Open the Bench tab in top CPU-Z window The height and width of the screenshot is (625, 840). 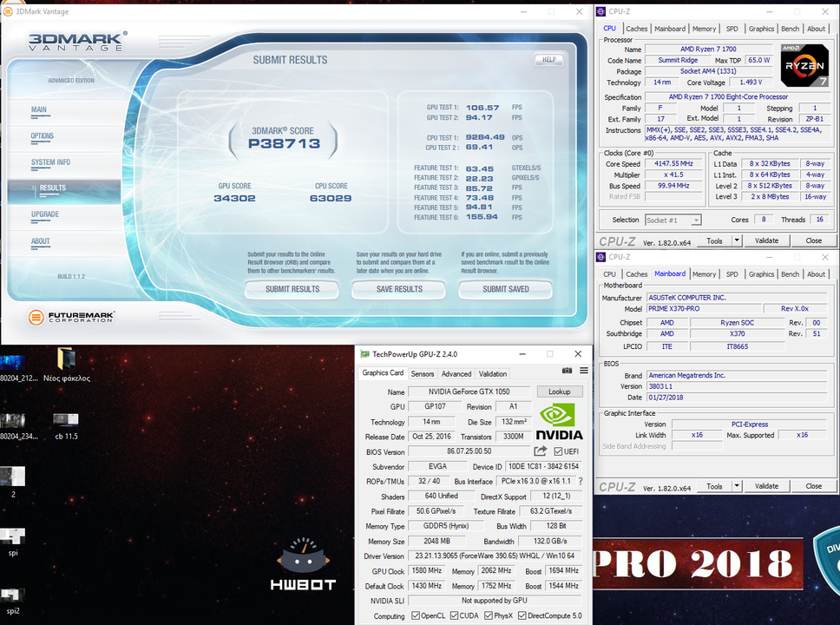coord(790,29)
